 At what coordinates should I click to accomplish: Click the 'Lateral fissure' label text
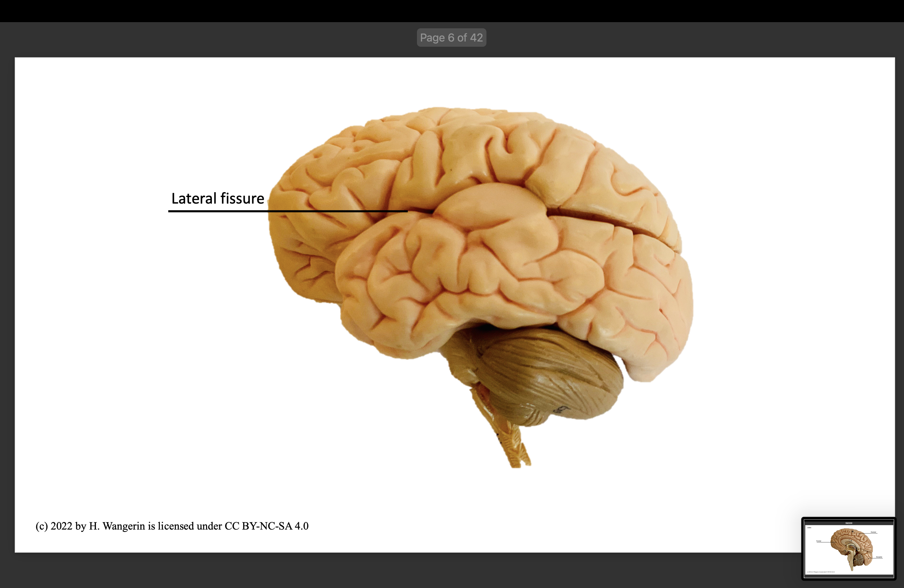point(218,198)
